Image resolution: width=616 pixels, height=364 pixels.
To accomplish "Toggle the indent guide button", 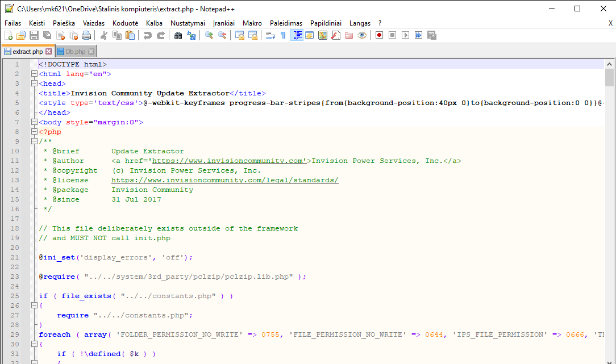I will click(x=297, y=35).
